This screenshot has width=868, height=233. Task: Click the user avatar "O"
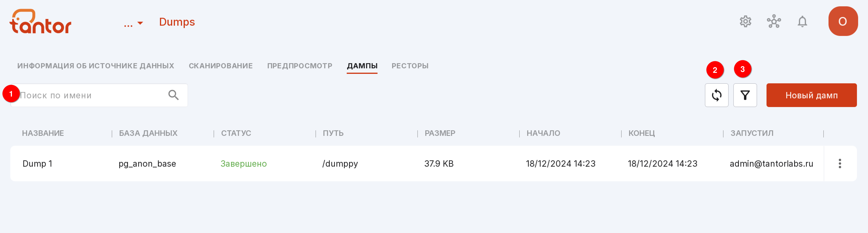pyautogui.click(x=843, y=21)
